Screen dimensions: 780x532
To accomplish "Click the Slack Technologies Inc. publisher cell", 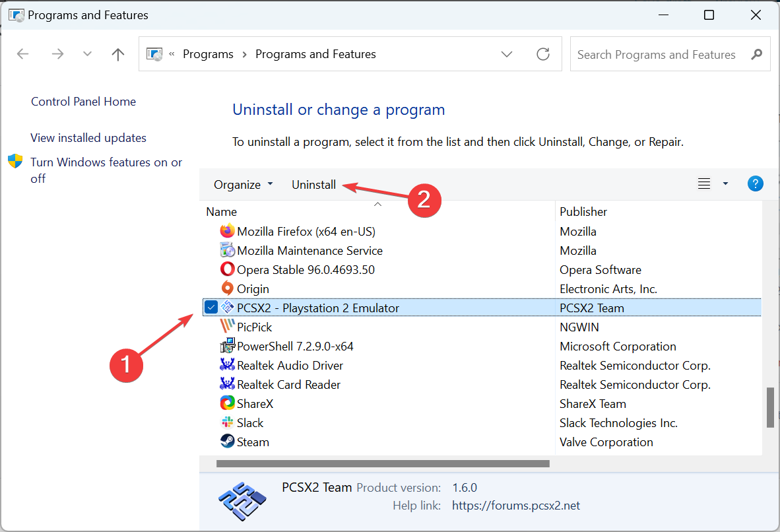I will [x=618, y=423].
